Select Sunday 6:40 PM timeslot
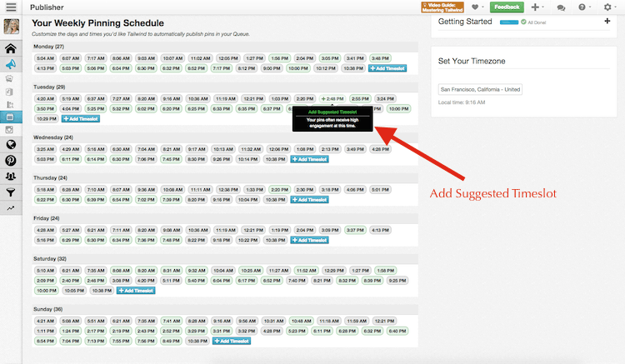The width and height of the screenshot is (625, 364). pyautogui.click(x=397, y=331)
